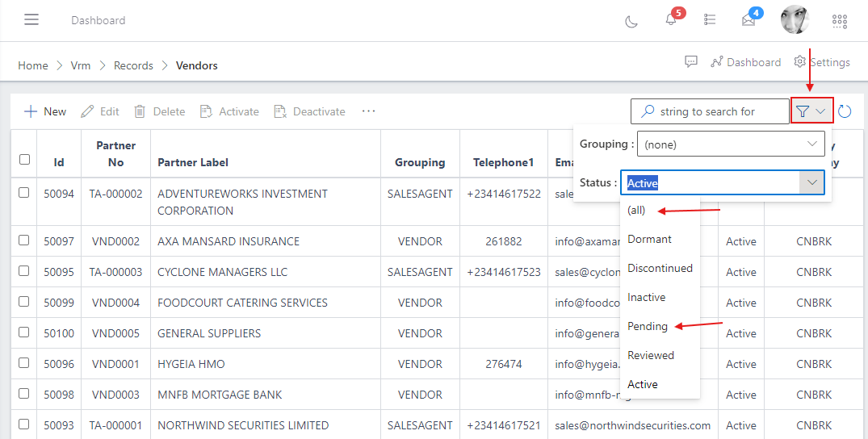Open Settings with gear icon

(x=822, y=62)
